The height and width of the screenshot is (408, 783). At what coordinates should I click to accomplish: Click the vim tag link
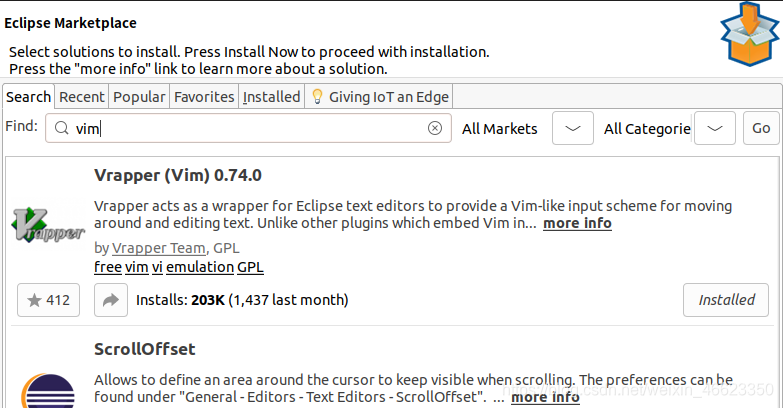(x=136, y=267)
